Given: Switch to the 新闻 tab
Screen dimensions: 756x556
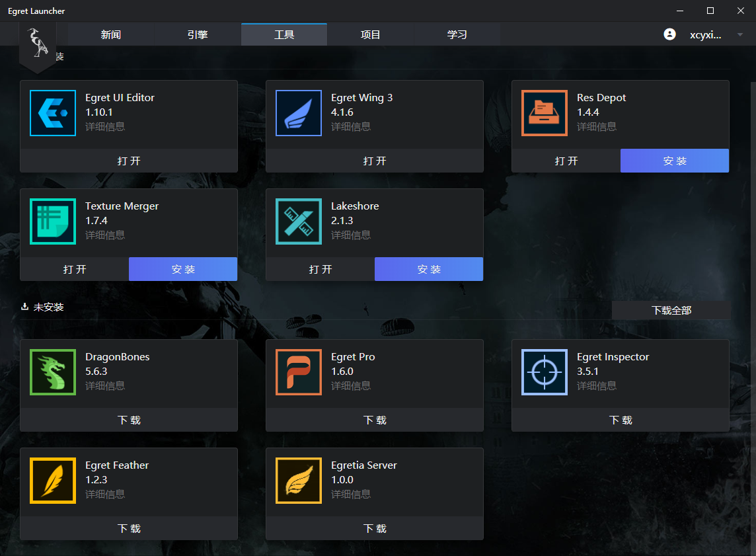Looking at the screenshot, I should click(x=110, y=35).
